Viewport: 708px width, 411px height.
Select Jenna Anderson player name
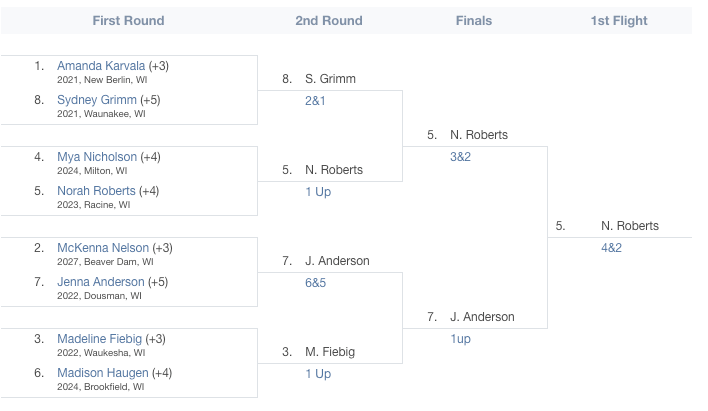(x=101, y=282)
